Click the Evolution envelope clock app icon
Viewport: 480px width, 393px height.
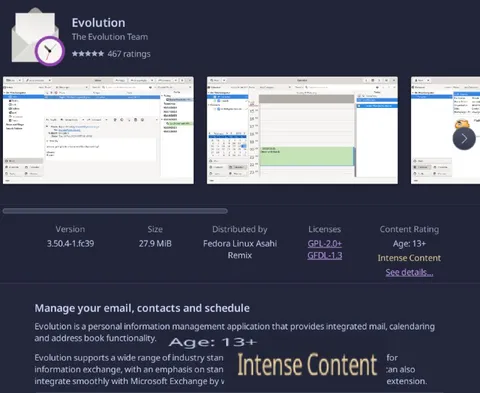38,37
